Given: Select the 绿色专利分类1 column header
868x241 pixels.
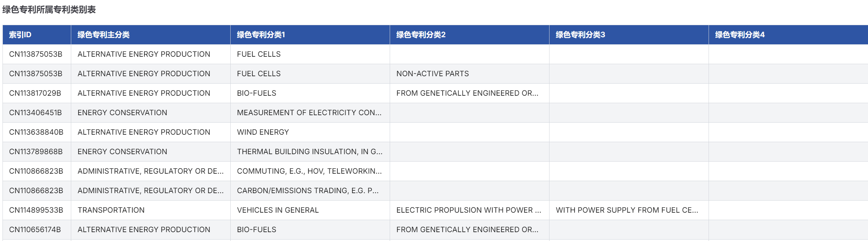Looking at the screenshot, I should (261, 35).
